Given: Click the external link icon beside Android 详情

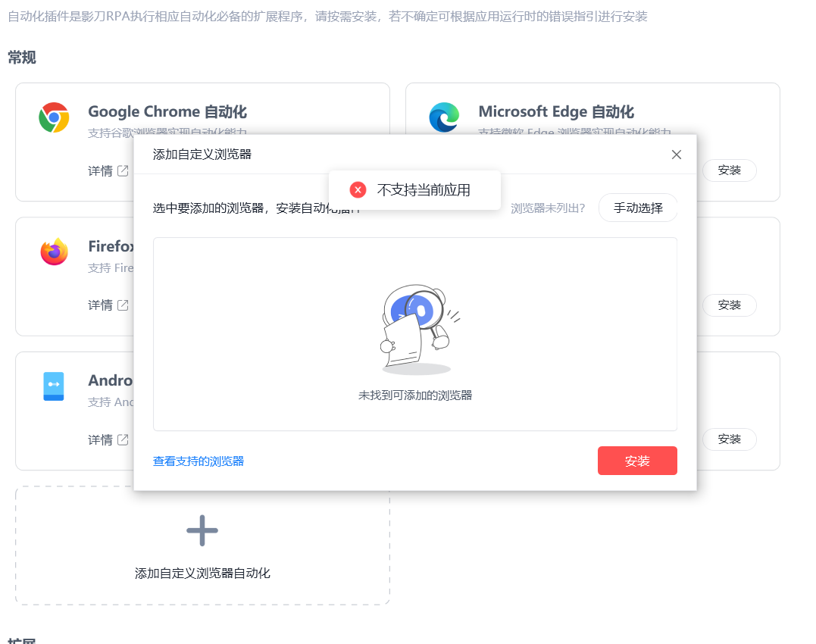Looking at the screenshot, I should tap(123, 439).
